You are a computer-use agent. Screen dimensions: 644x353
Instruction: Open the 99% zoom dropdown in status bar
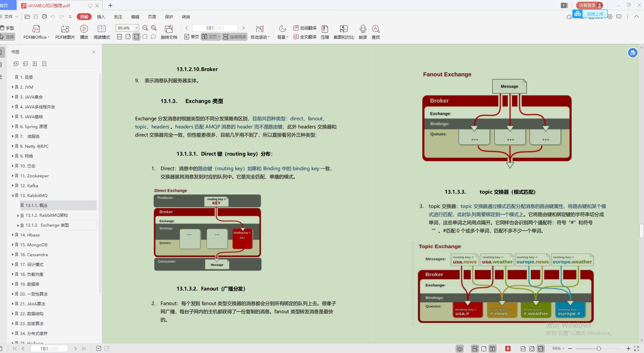(558, 349)
